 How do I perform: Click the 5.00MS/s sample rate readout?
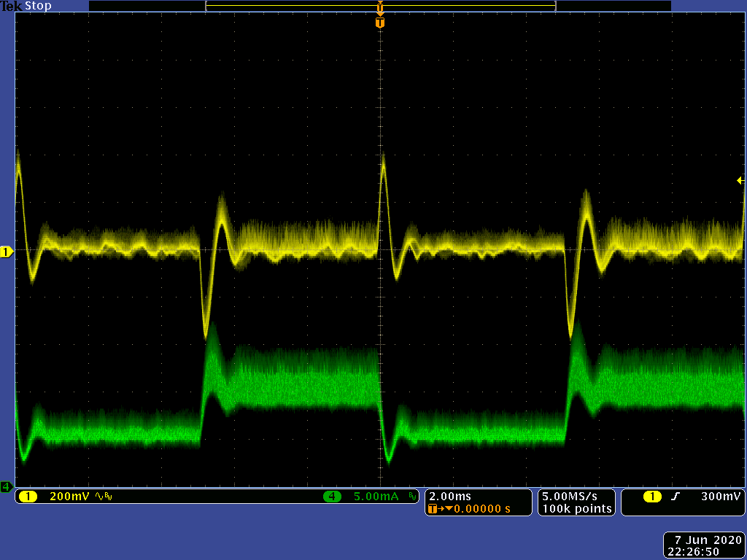tap(570, 497)
